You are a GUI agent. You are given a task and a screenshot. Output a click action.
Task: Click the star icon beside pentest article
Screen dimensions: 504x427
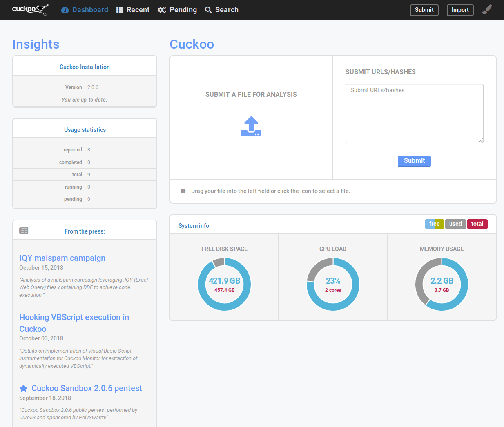click(x=24, y=388)
